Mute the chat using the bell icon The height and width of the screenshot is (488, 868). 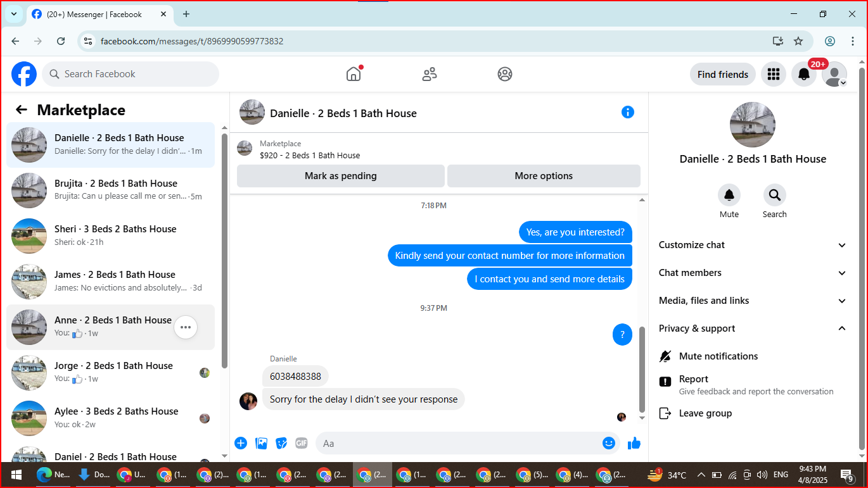(729, 195)
